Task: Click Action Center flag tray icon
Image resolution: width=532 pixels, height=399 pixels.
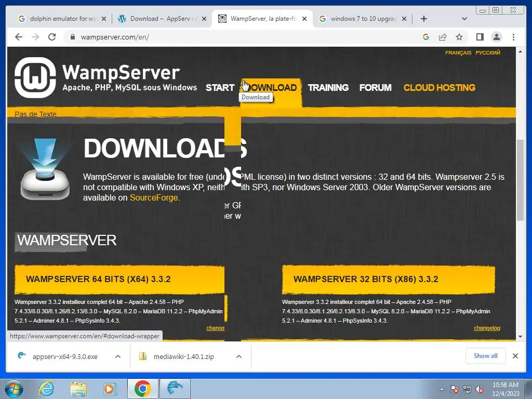Action: 455,389
